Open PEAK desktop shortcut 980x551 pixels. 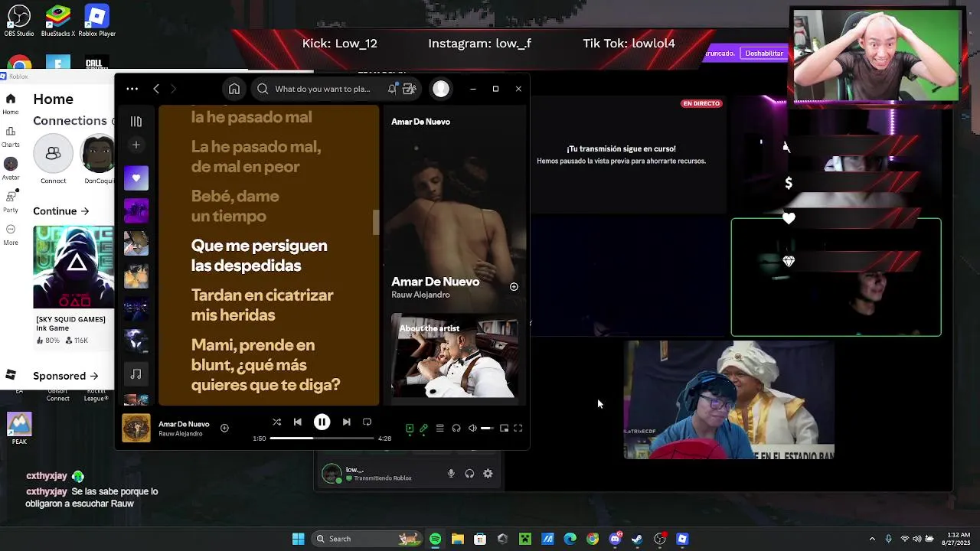click(x=19, y=429)
